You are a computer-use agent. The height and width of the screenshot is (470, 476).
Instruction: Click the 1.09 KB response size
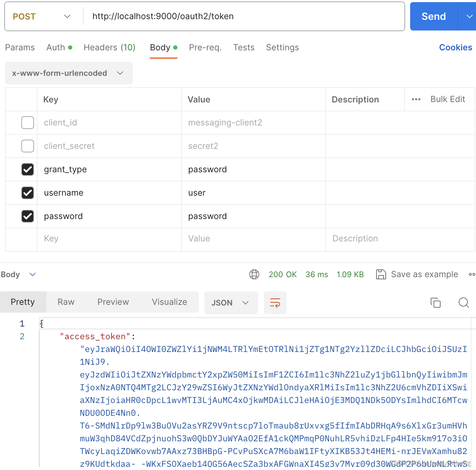click(350, 274)
